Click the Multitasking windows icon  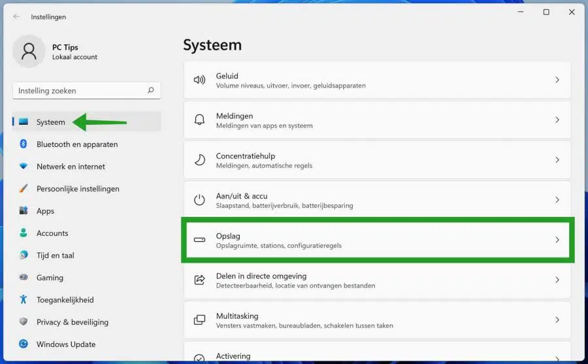pyautogui.click(x=199, y=320)
